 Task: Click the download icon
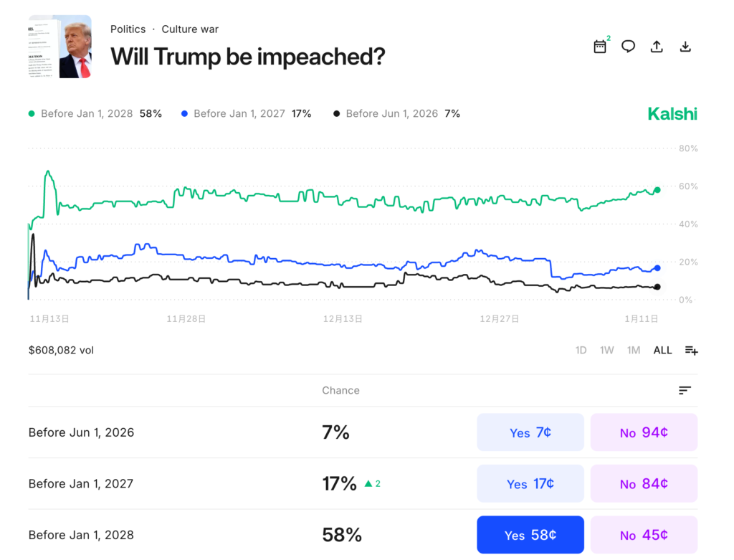[685, 47]
